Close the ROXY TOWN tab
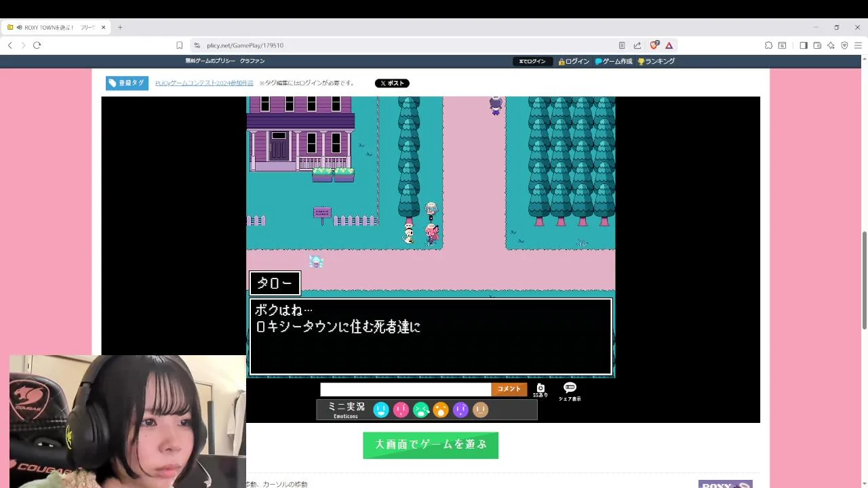 (103, 27)
